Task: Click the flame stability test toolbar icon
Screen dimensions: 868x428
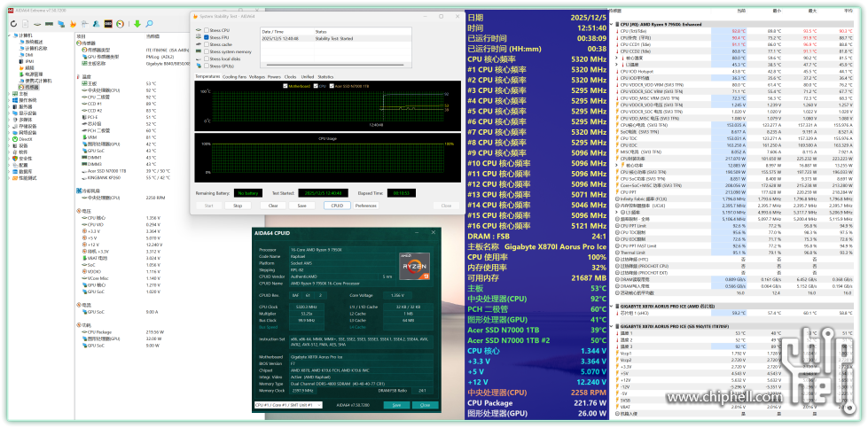Action: point(73,24)
